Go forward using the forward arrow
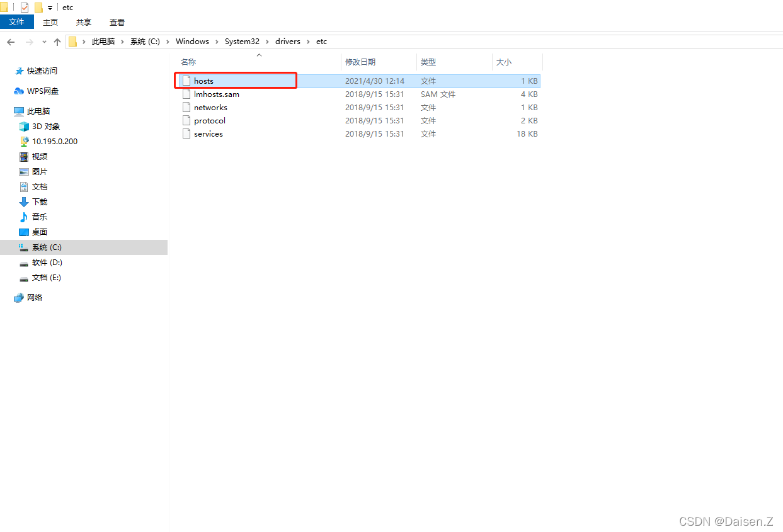The image size is (783, 532). 29,42
